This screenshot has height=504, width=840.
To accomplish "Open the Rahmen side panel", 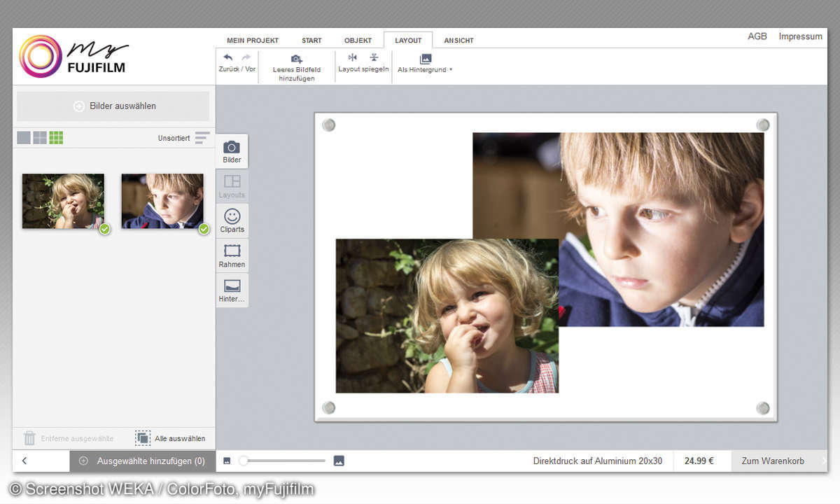I will tap(232, 256).
